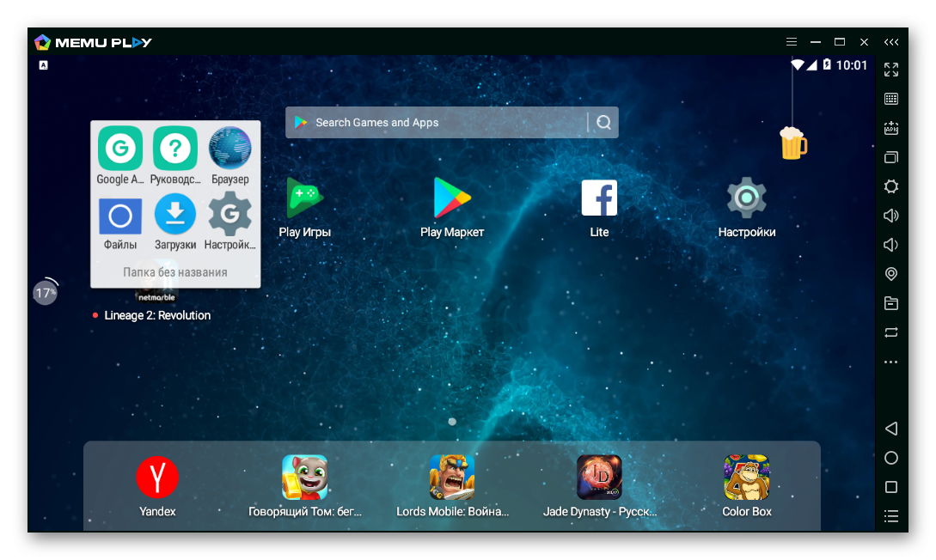Tap Android recent apps square button
This screenshot has width=936, height=560.
891,487
